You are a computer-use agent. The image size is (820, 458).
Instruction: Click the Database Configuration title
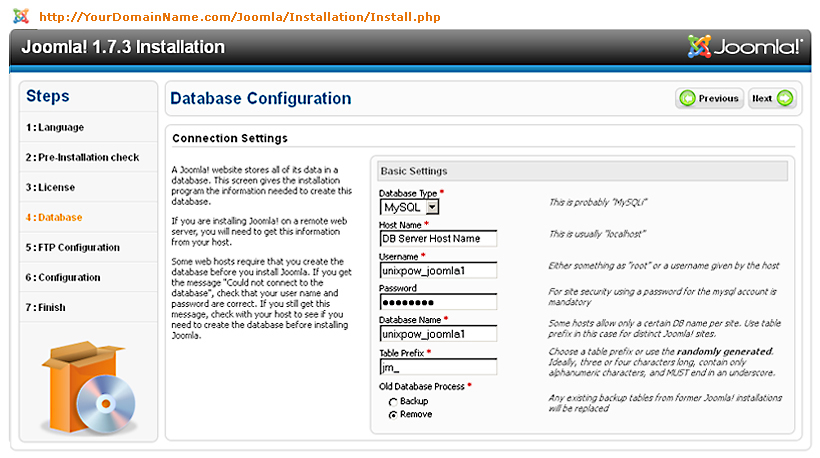(261, 98)
